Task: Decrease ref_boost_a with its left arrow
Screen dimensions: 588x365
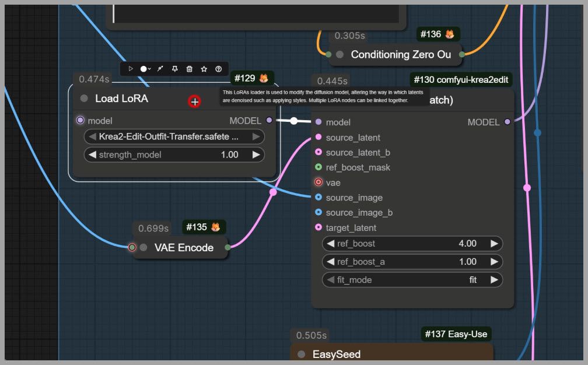Action: (330, 262)
